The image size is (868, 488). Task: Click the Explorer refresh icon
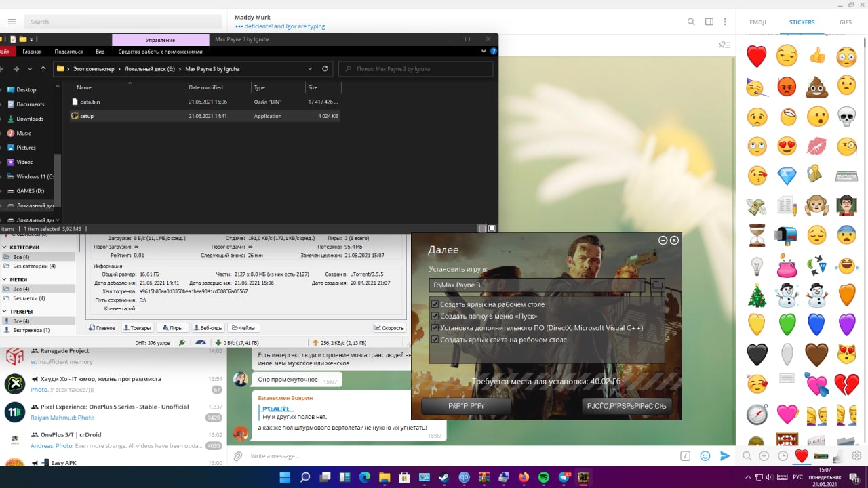325,68
